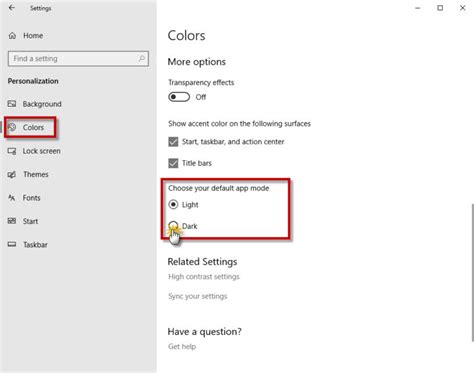The height and width of the screenshot is (373, 474).
Task: Click the Get help link
Action: 182,347
